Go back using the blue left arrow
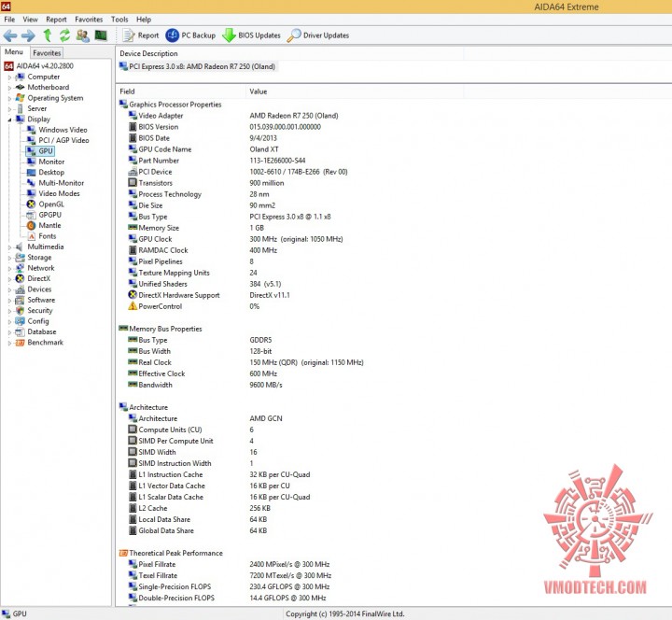 tap(10, 35)
